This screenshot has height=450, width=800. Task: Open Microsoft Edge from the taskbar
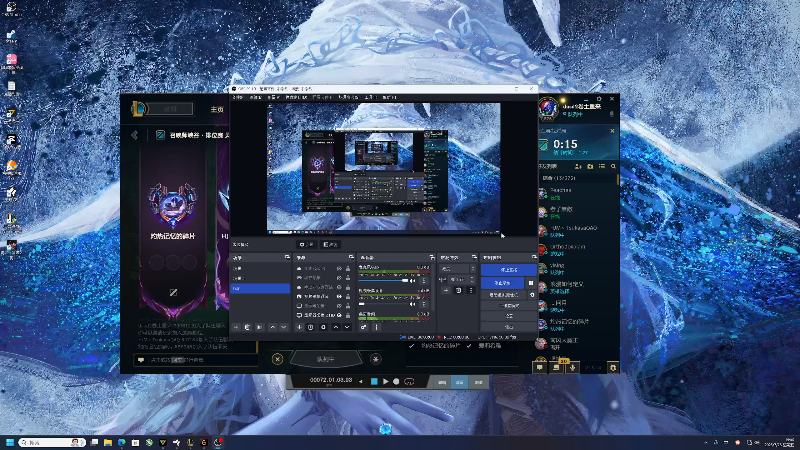point(121,442)
